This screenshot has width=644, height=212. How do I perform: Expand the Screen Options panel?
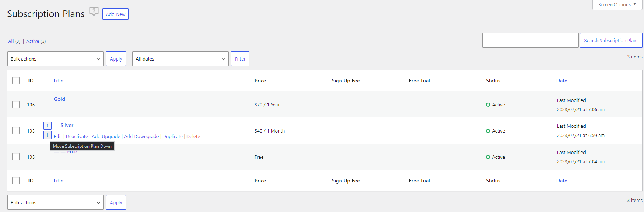(617, 5)
